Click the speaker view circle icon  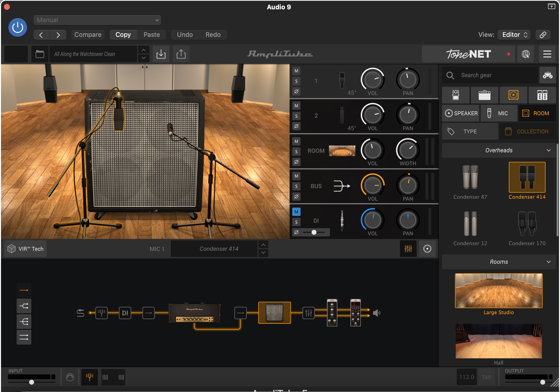click(x=427, y=249)
